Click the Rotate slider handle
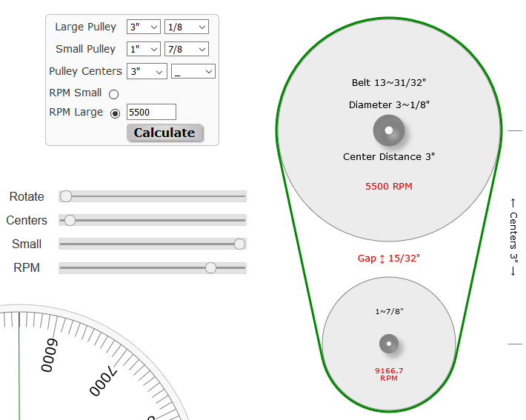Screen dimensions: 526x420 (66, 196)
